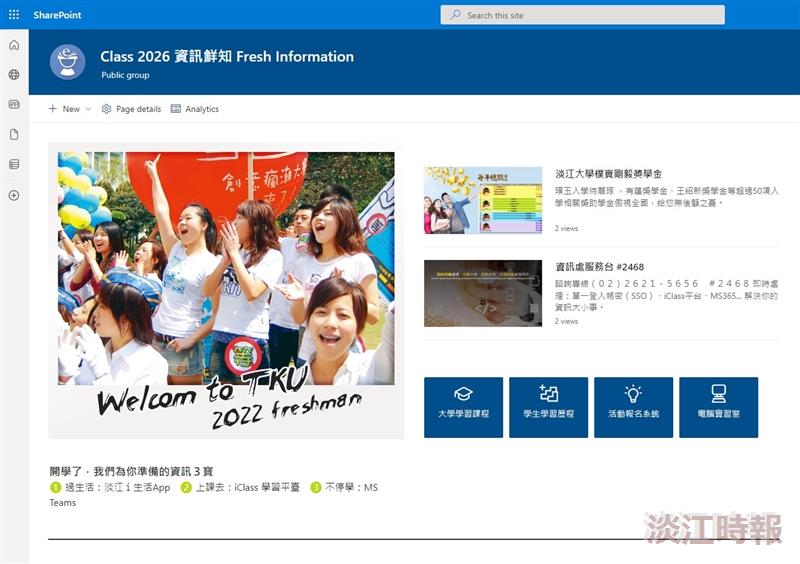Open the My lists icon in rail
800x564 pixels.
point(14,164)
